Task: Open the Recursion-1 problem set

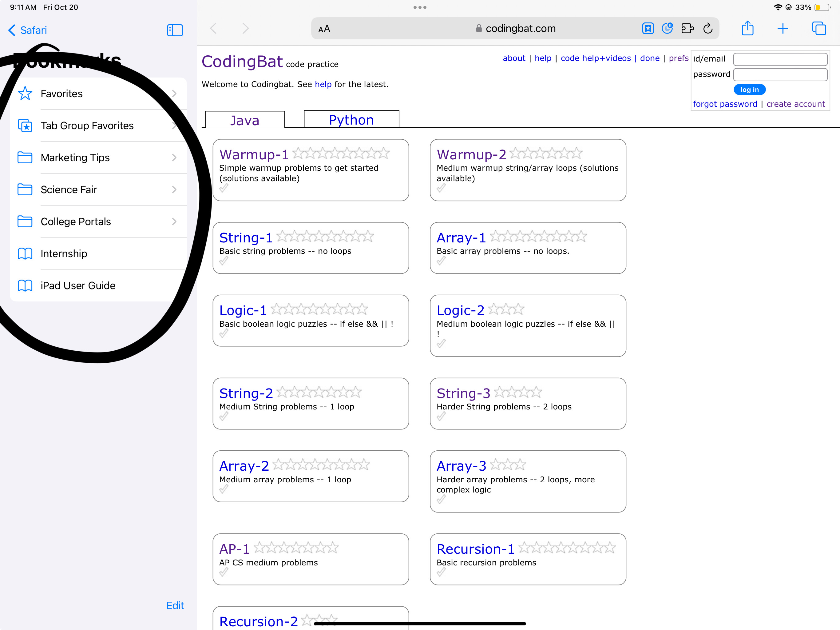Action: [x=475, y=549]
